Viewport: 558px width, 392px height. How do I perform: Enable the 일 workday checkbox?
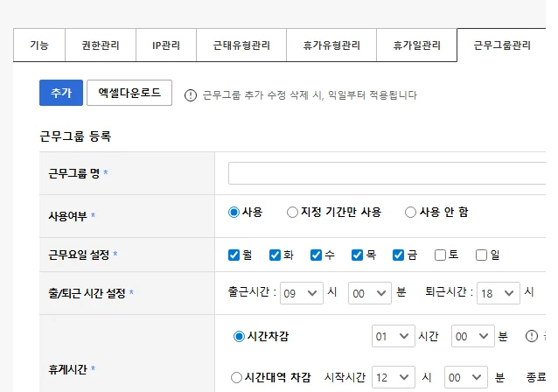tap(481, 255)
